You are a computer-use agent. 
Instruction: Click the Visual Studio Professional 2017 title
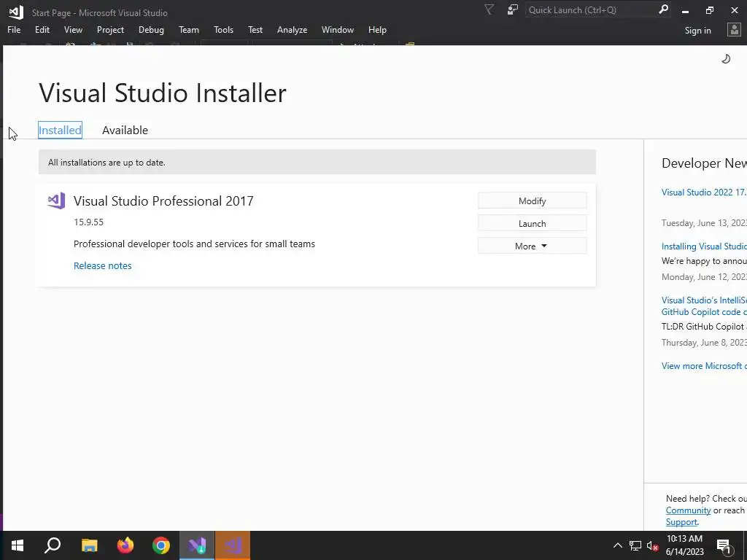(x=163, y=201)
